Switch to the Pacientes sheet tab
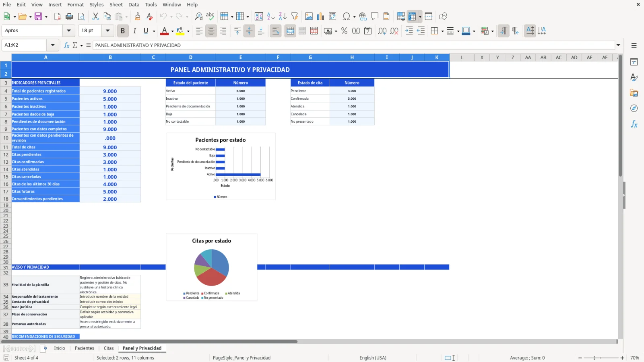The width and height of the screenshot is (644, 362). coord(85,348)
